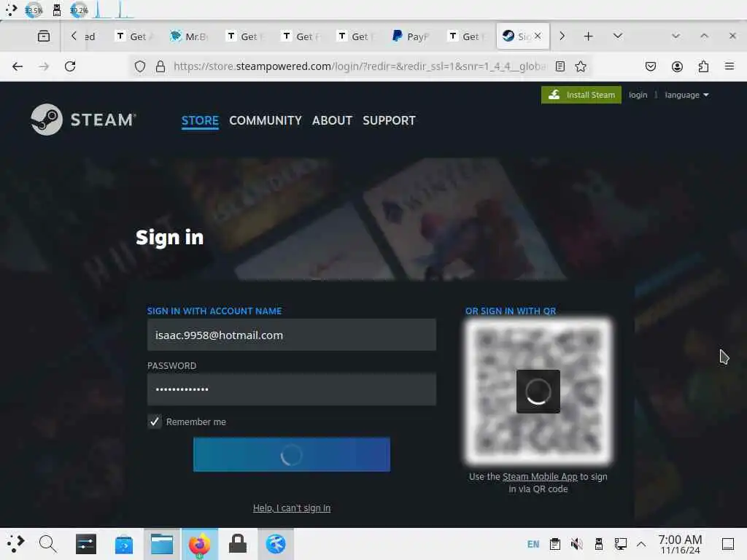Click the EN keyboard layout indicator
The height and width of the screenshot is (560, 747).
(x=533, y=544)
